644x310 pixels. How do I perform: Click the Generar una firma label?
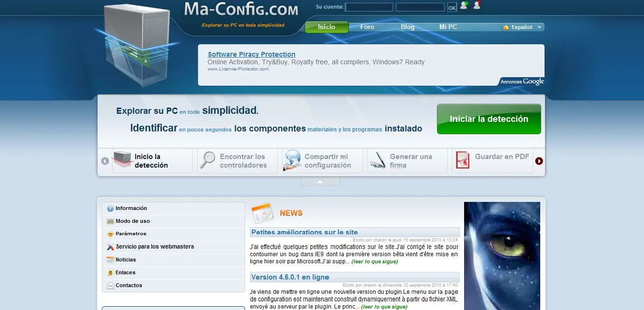(411, 161)
